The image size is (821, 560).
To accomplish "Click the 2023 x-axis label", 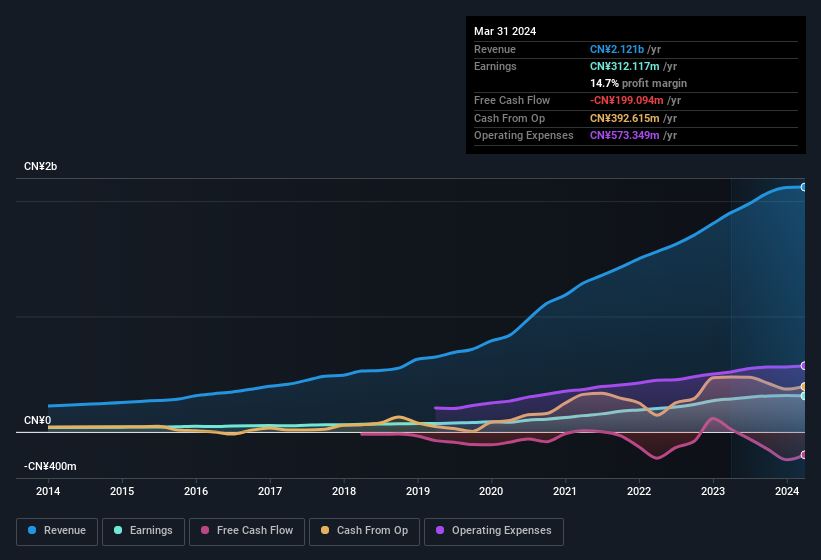I will [713, 491].
